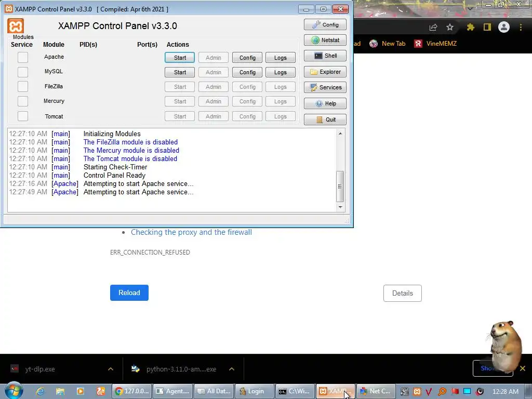Open Windows Services from XAMPP
The width and height of the screenshot is (532, 399).
tap(325, 87)
